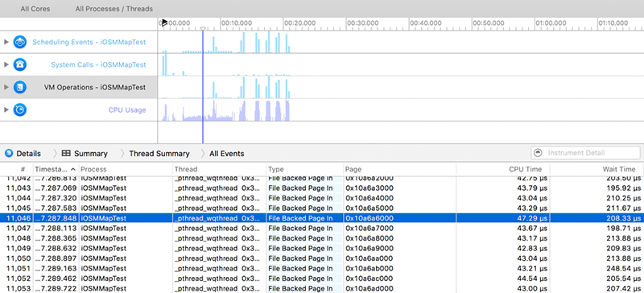Go to Details breadcrumb
This screenshot has width=644, height=293.
(28, 153)
